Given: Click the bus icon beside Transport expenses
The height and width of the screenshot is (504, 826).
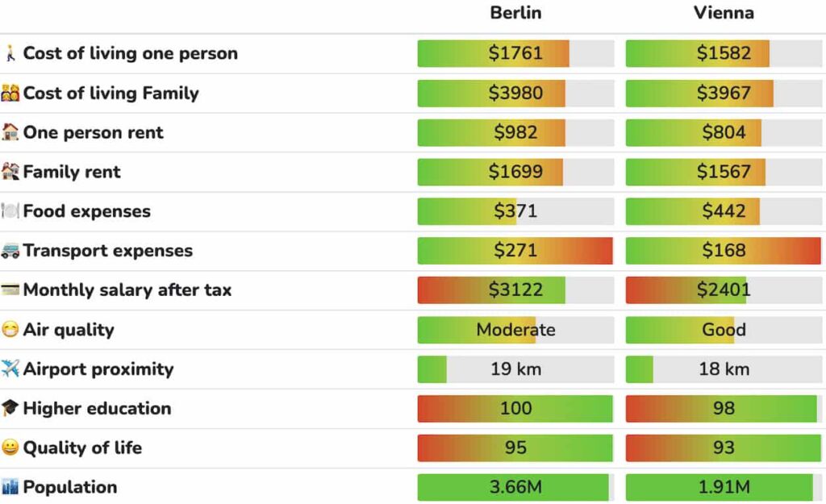Looking at the screenshot, I should tap(10, 251).
